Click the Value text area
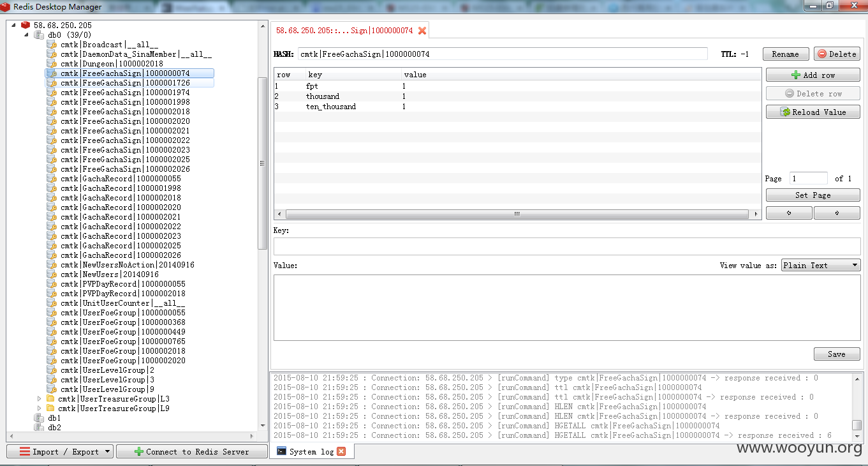Viewport: 868px width, 466px height. (x=567, y=308)
